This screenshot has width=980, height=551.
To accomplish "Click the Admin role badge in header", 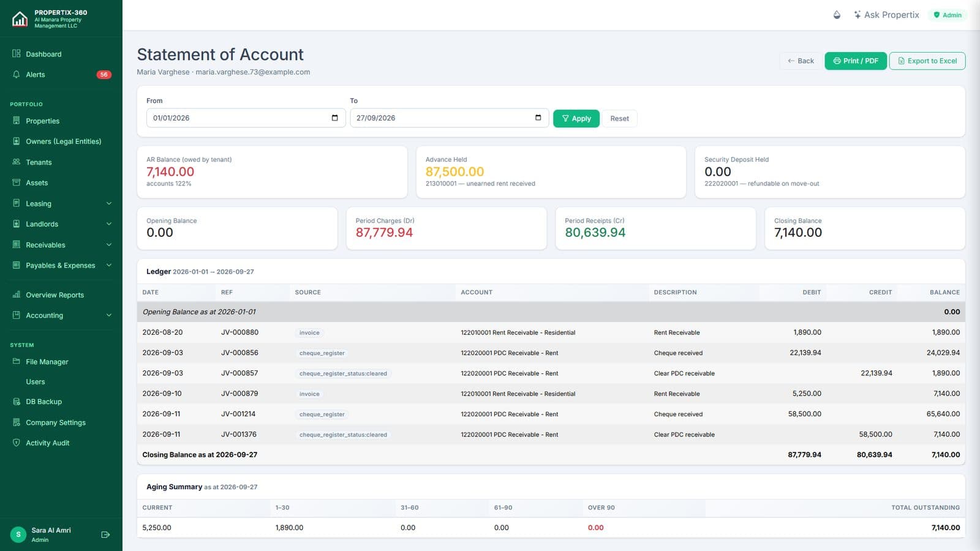I will click(948, 15).
